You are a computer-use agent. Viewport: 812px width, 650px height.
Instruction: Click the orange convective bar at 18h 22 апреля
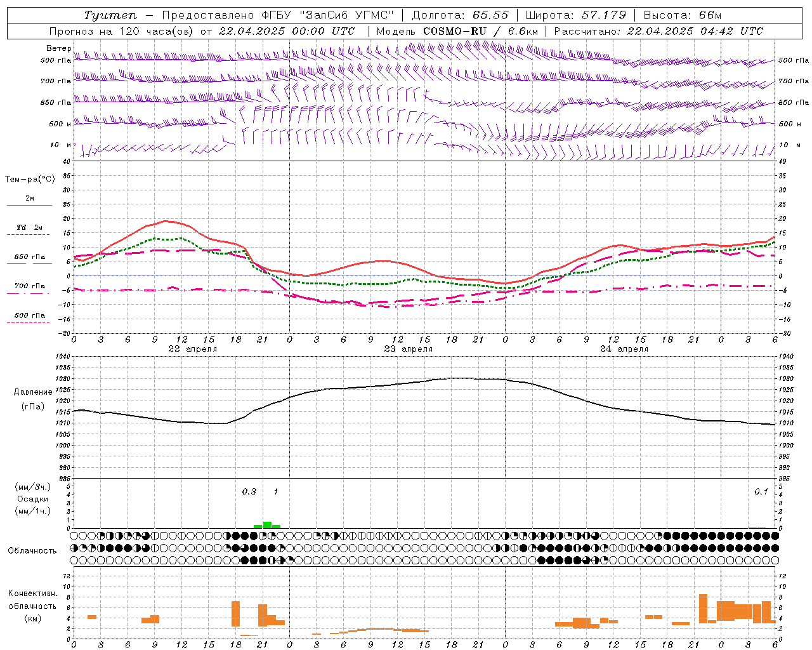(x=235, y=614)
